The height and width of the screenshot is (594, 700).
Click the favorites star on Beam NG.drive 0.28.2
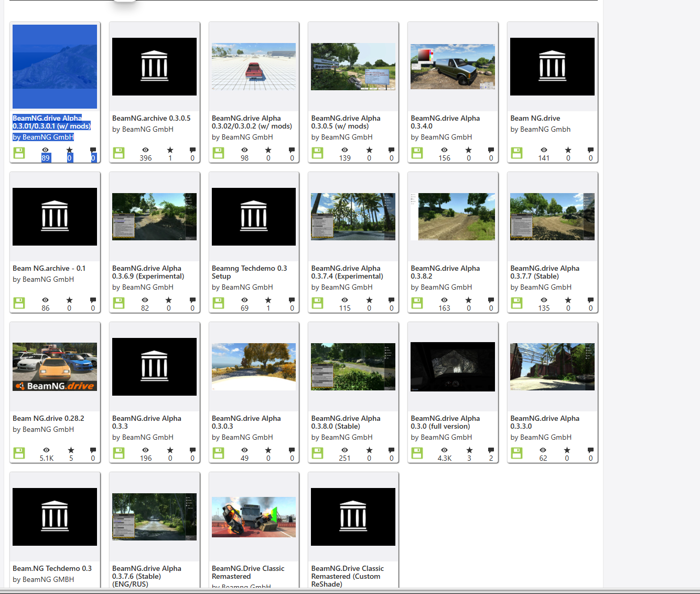(x=71, y=450)
